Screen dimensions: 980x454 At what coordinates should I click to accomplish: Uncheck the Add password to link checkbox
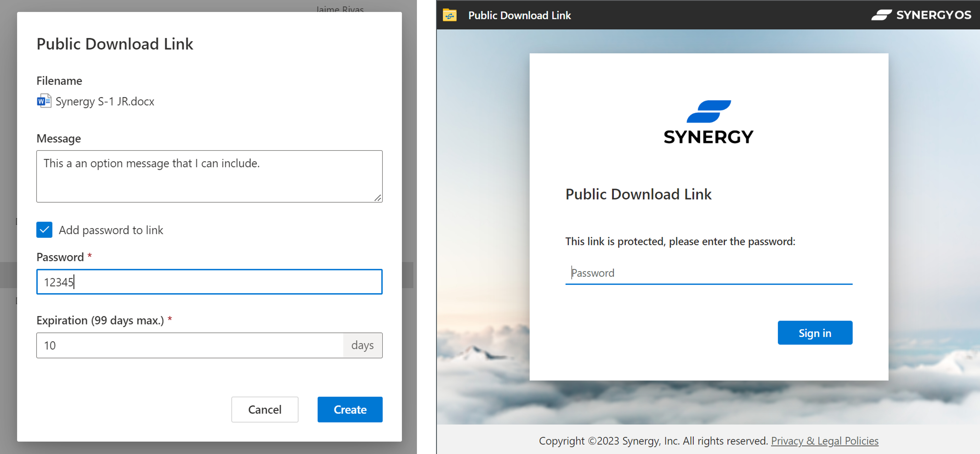pyautogui.click(x=44, y=230)
